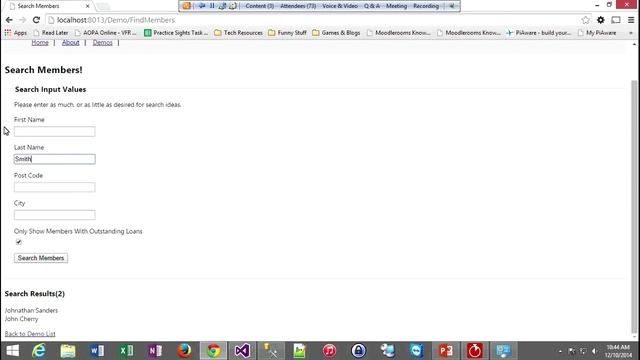Image resolution: width=640 pixels, height=360 pixels.
Task: Open Visual Studio from the taskbar
Action: (x=242, y=351)
